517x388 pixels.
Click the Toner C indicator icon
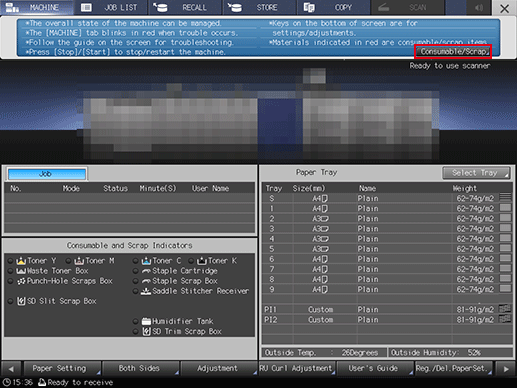146,261
